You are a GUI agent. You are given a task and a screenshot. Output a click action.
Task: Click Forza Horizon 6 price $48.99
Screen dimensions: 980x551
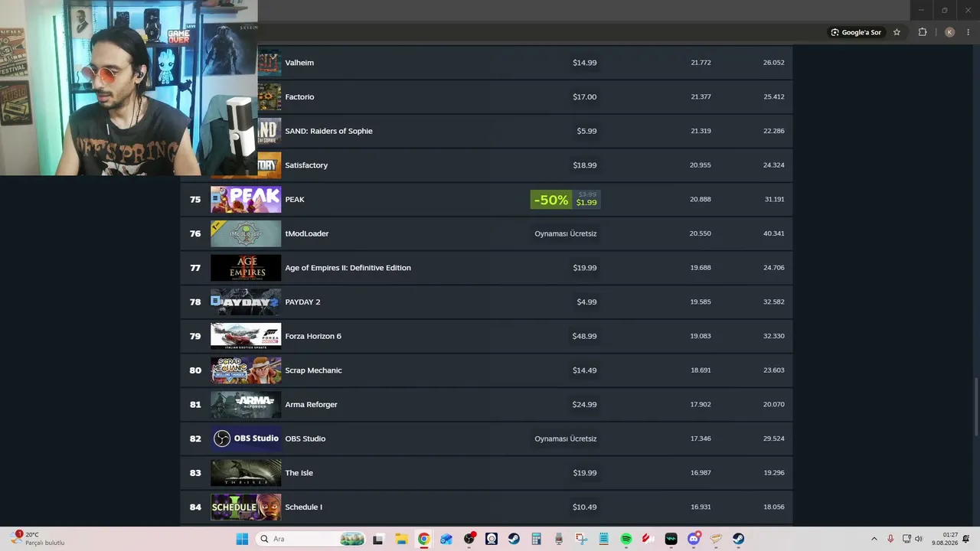click(584, 336)
